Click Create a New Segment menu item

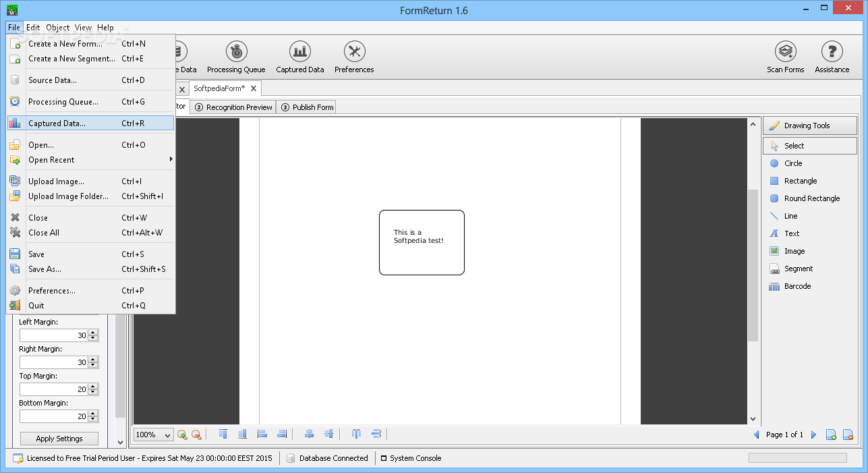coord(90,59)
